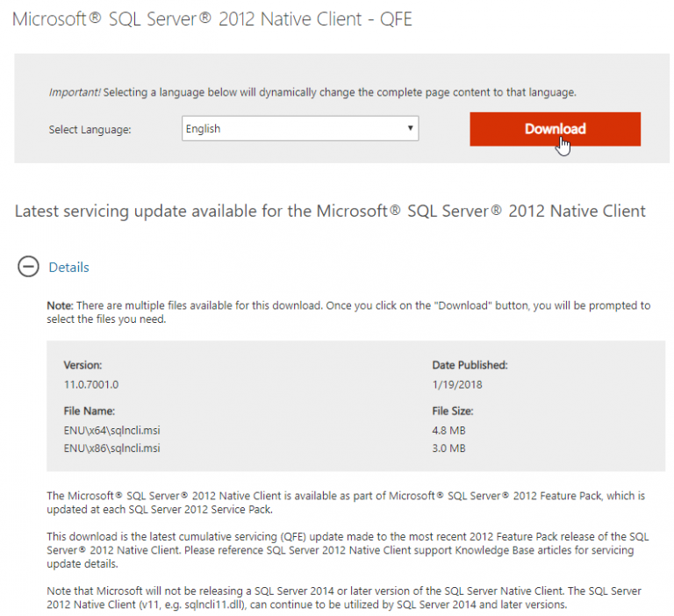Click the Details link text
Viewport: 674px width, 616px height.
click(68, 267)
